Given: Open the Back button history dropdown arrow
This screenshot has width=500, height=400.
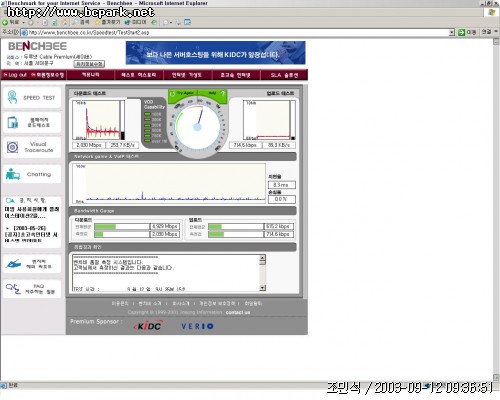Looking at the screenshot, I should click(23, 22).
